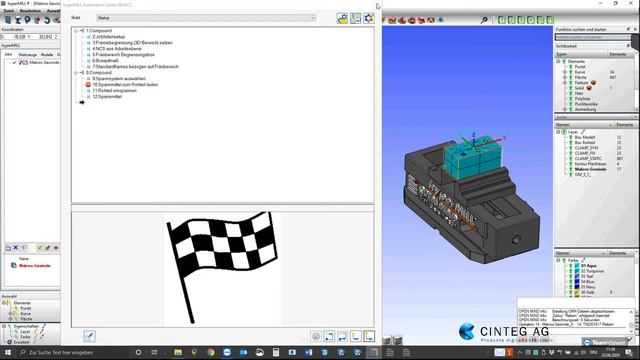Click the folder icon in job panel bottom toolbar
Viewport: 640px width, 360px height.
pos(8,248)
